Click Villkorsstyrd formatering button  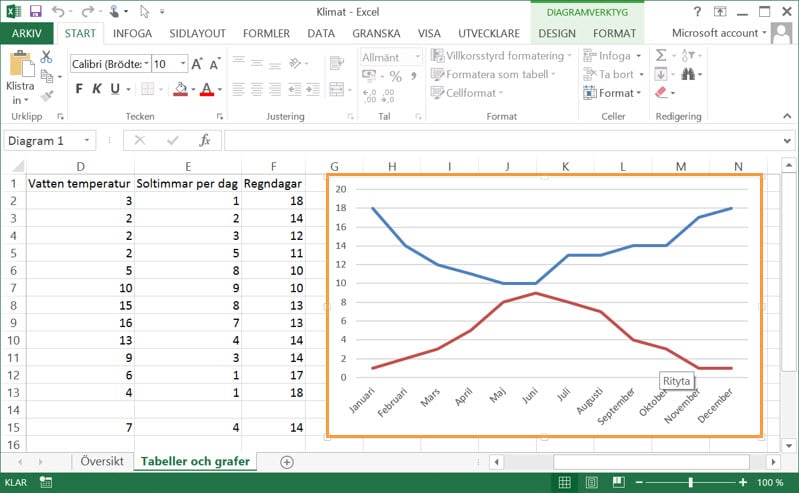point(501,56)
